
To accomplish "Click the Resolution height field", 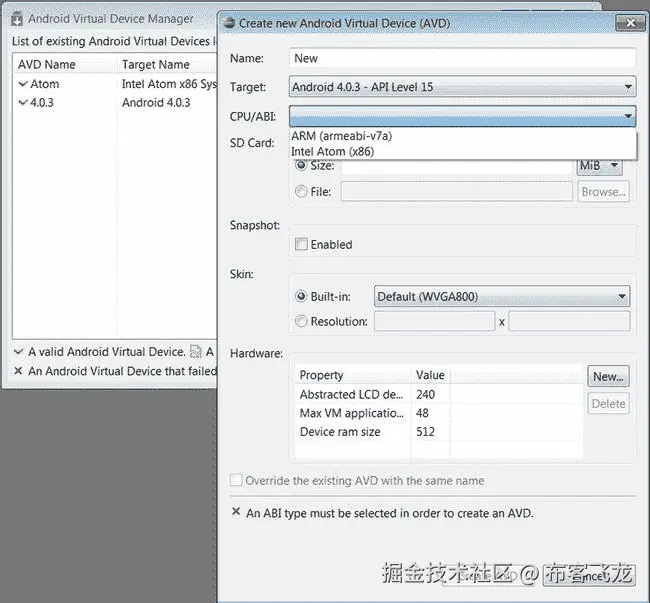I will (569, 321).
